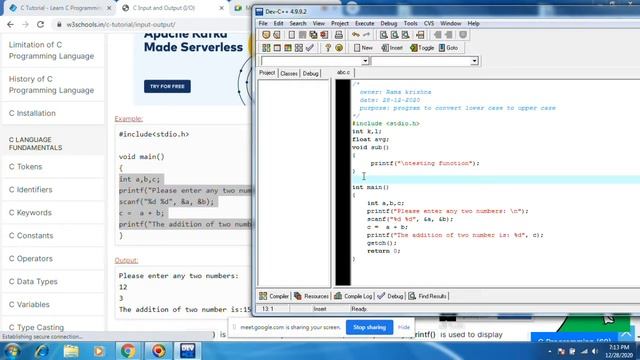Image resolution: width=640 pixels, height=360 pixels.
Task: Click the Run window icon in Dev-C++
Action: point(277,48)
